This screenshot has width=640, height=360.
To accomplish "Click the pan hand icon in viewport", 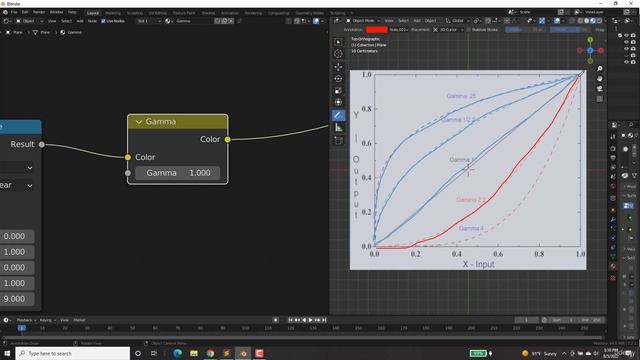I will [x=600, y=78].
